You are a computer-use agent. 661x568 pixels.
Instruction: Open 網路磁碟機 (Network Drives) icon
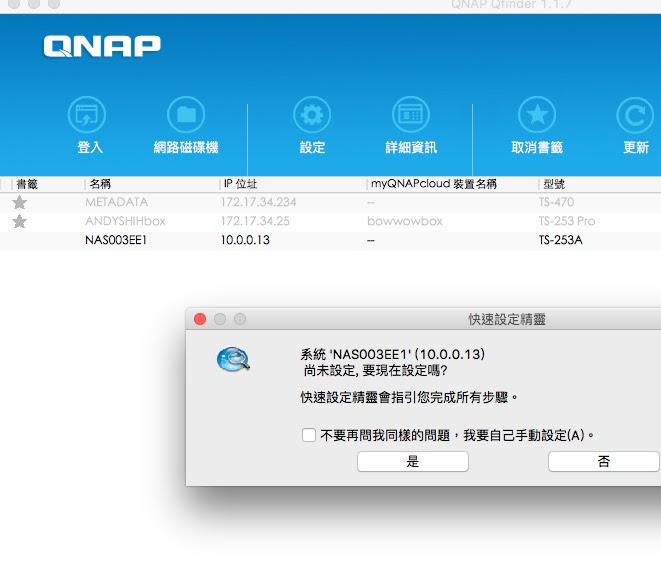[x=186, y=115]
